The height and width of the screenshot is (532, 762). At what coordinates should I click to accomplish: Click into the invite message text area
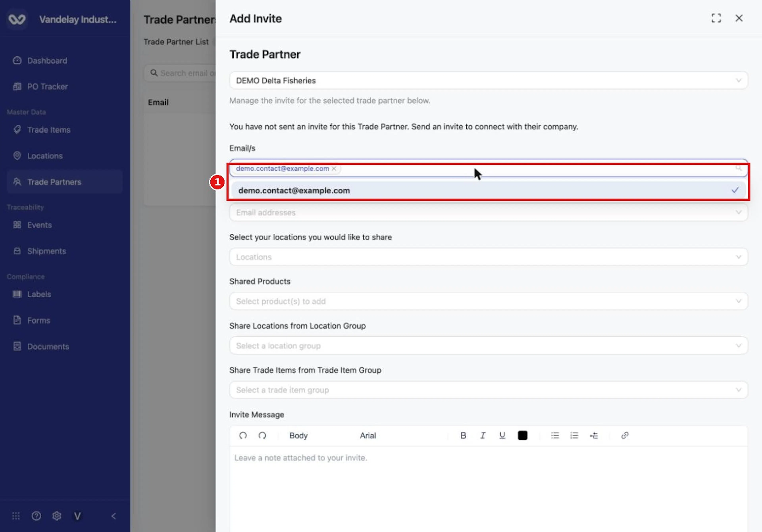(489, 489)
